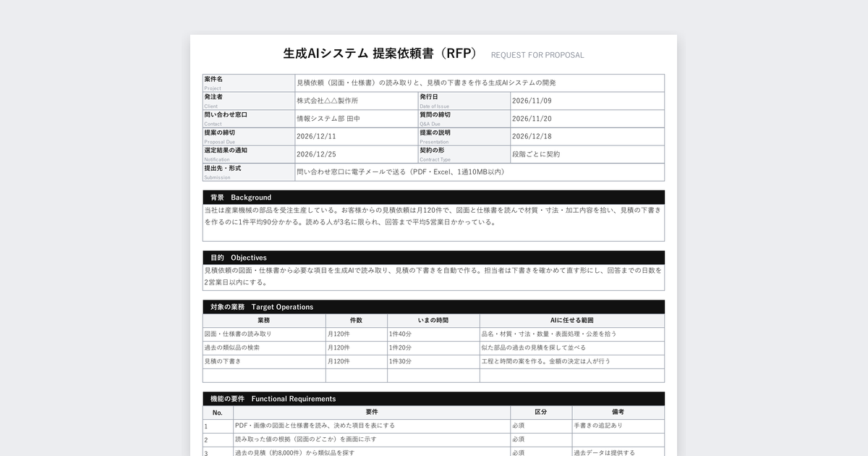Image resolution: width=868 pixels, height=456 pixels.
Task: Click the 背景 Background section header
Action: 433,197
